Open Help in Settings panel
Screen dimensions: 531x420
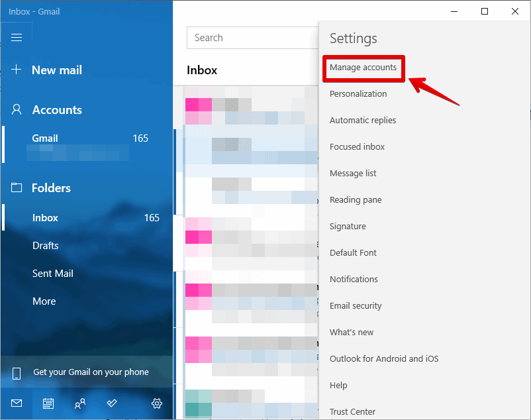338,385
